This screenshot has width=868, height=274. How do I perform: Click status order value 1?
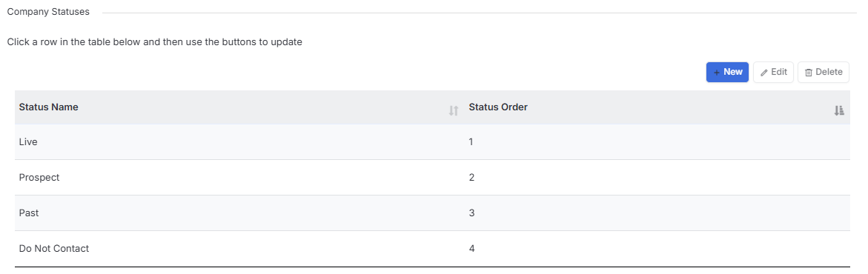coord(471,141)
